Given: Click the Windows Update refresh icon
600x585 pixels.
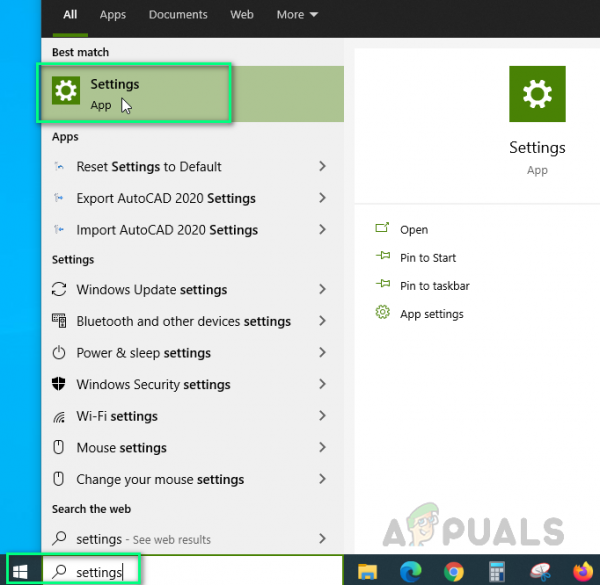Looking at the screenshot, I should (59, 289).
